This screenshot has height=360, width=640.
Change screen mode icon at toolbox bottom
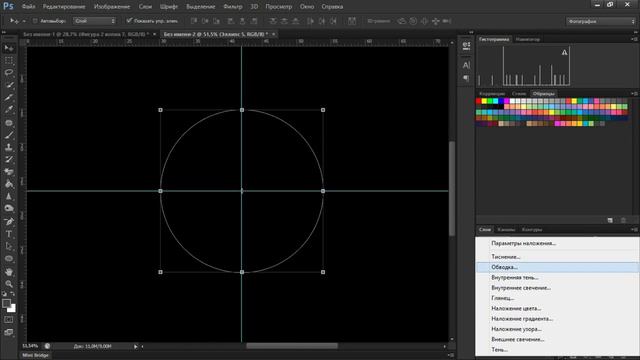9,332
